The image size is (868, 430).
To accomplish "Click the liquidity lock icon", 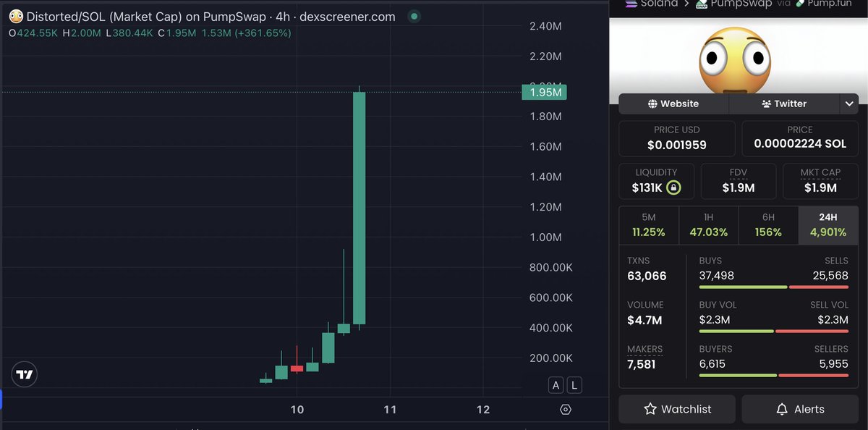I will click(673, 187).
